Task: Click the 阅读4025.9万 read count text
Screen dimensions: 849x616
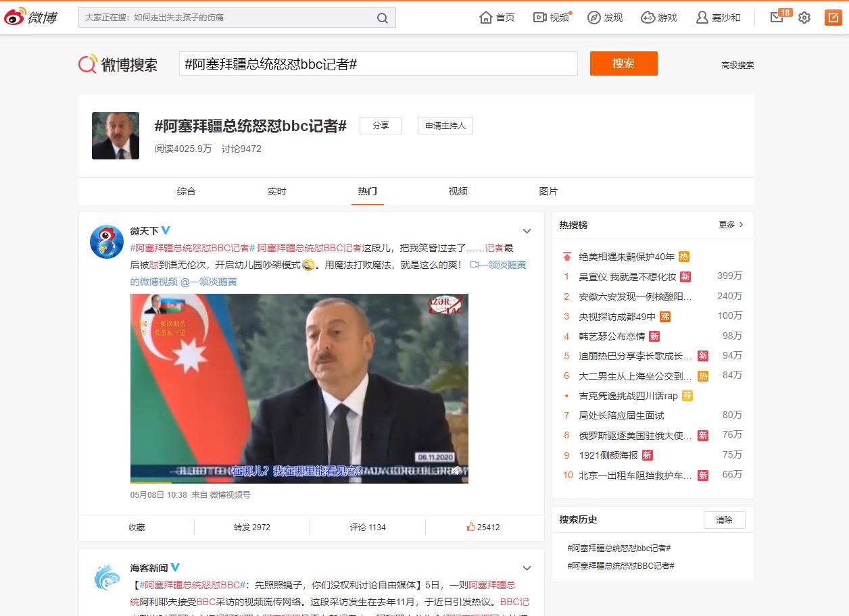Action: (183, 149)
